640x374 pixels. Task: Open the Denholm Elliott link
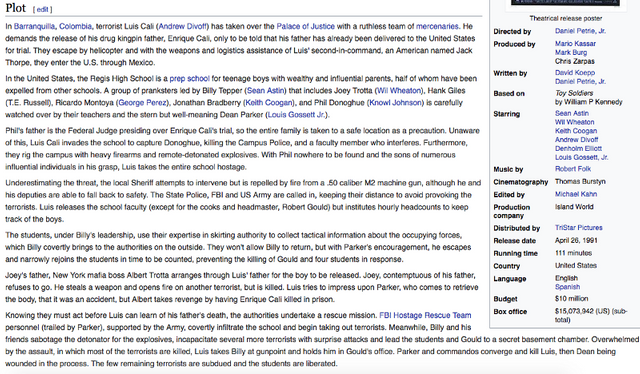578,148
